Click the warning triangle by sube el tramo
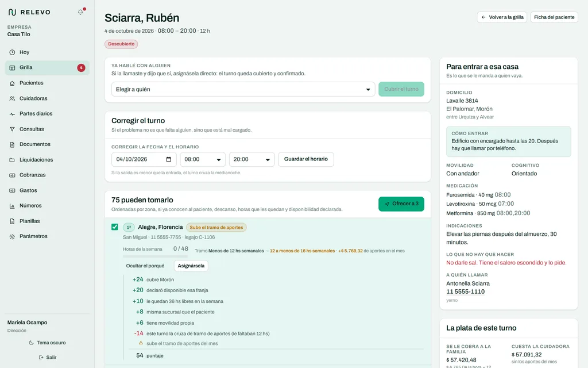This screenshot has width=588, height=368. click(x=141, y=343)
